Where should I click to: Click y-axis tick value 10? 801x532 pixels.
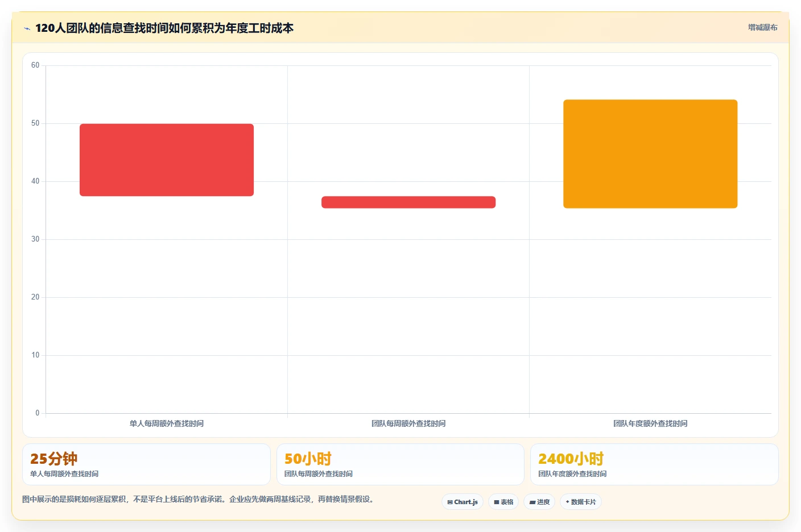35,355
